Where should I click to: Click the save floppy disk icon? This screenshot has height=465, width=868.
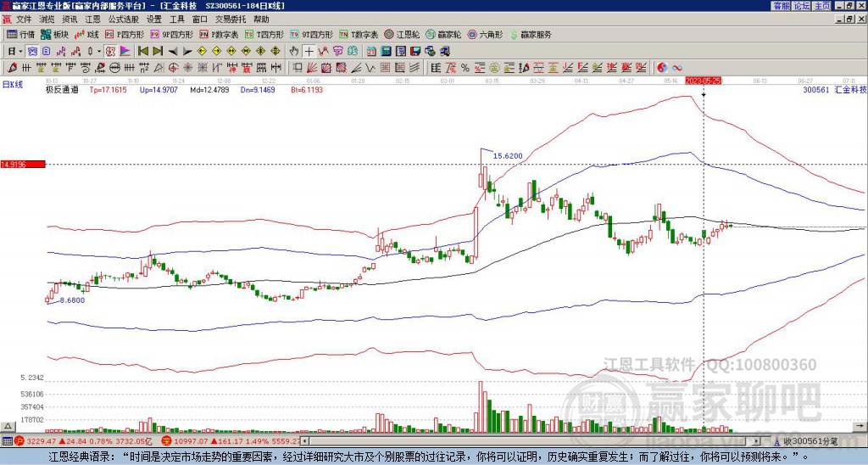415,52
